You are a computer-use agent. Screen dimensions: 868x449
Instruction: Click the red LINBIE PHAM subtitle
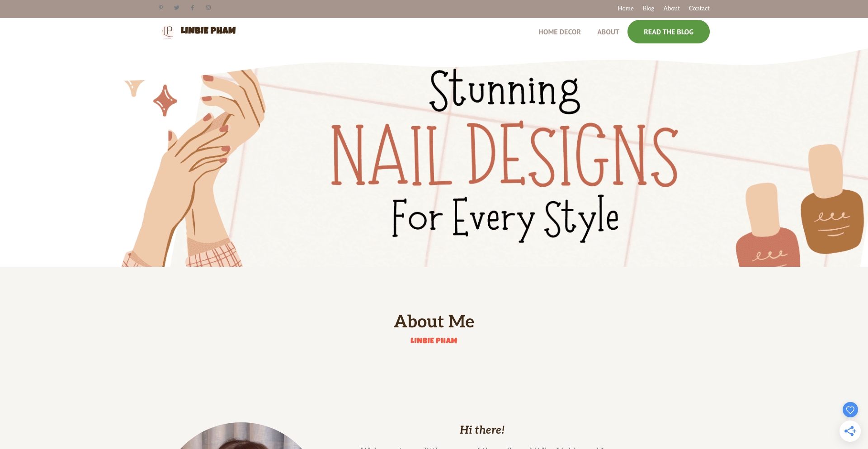tap(434, 340)
